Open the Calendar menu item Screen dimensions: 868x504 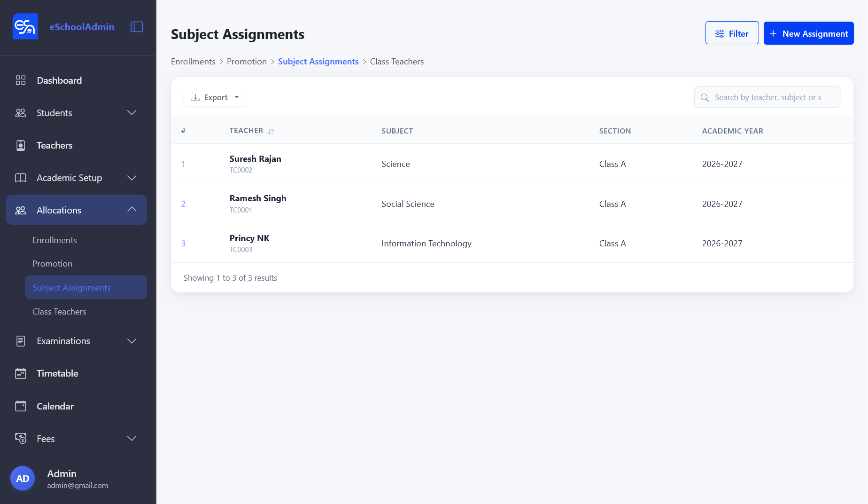click(76, 406)
